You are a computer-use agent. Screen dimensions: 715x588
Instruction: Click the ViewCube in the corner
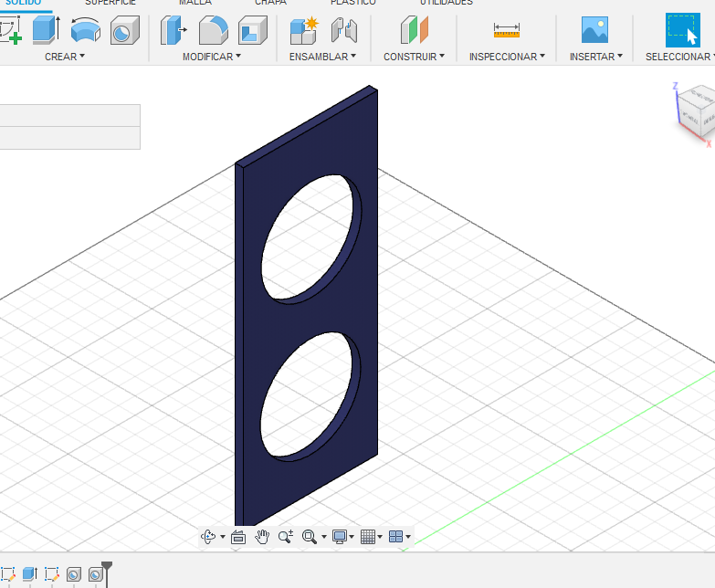(695, 113)
